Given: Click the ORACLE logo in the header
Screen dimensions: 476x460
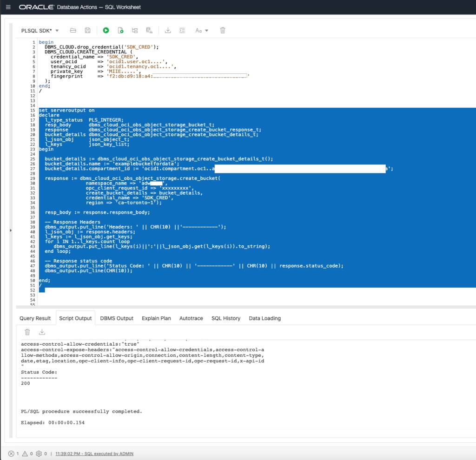Looking at the screenshot, I should 36,7.
